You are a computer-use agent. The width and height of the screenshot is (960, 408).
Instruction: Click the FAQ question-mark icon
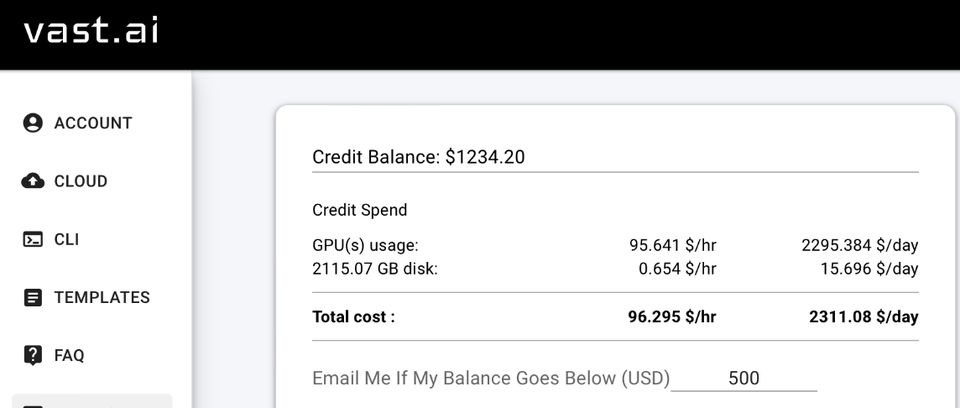click(x=32, y=355)
